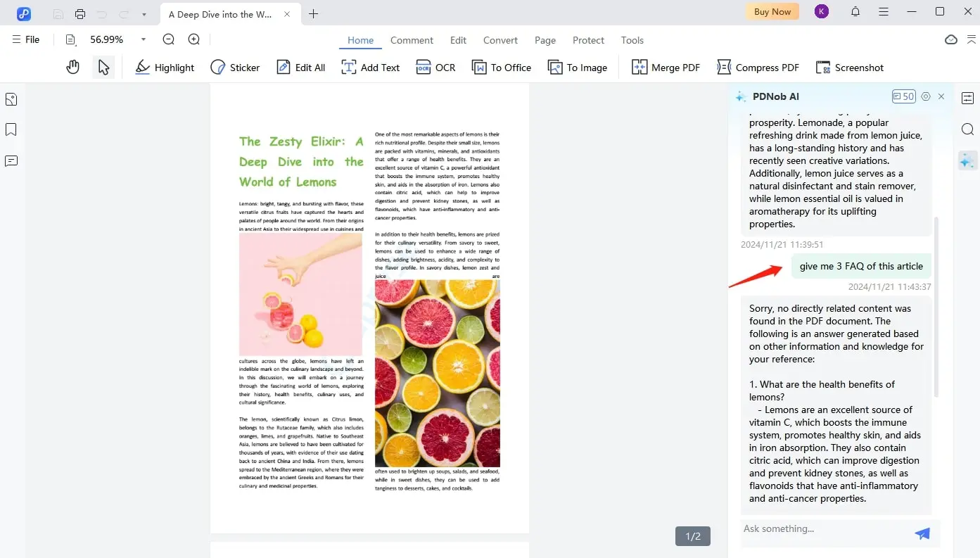Zoom out with the minus magnifier
The height and width of the screenshot is (558, 980).
pyautogui.click(x=169, y=39)
